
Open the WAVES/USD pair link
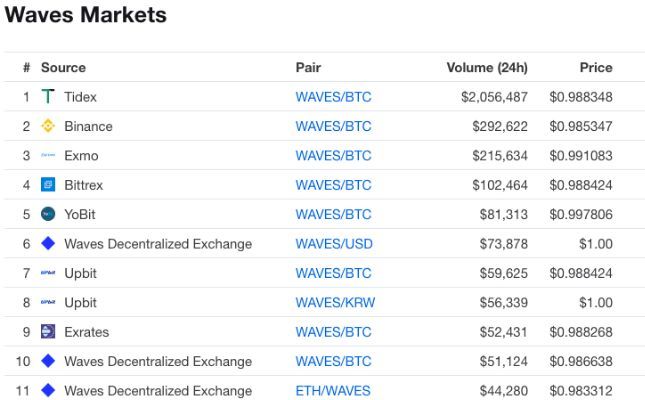click(x=334, y=244)
